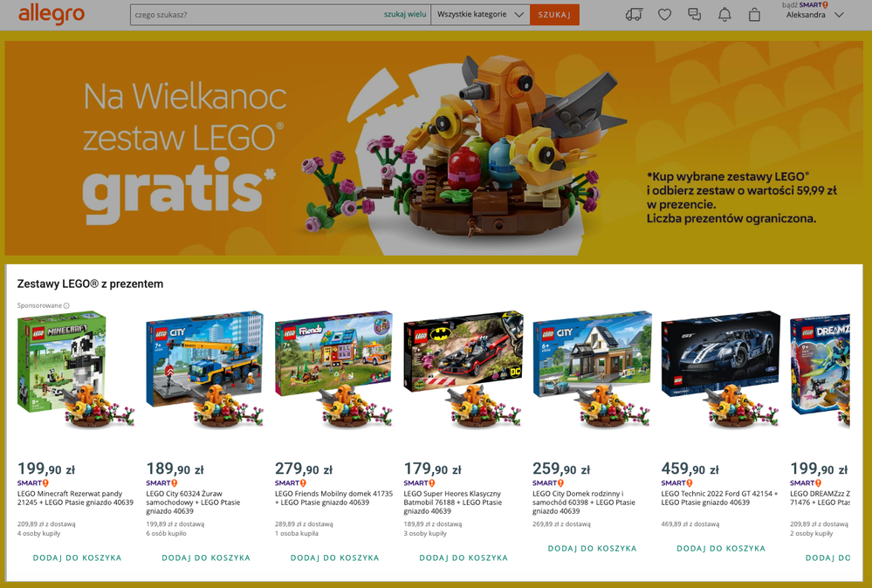This screenshot has height=588, width=872.
Task: Open favorites heart icon
Action: pyautogui.click(x=664, y=15)
